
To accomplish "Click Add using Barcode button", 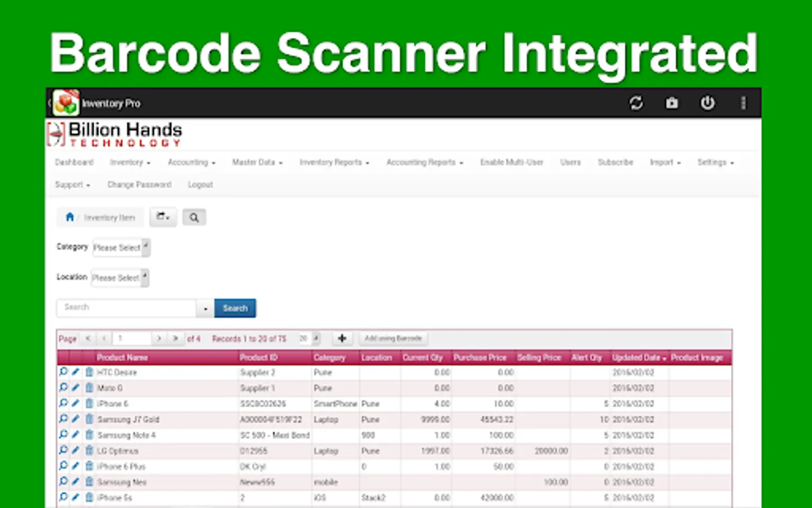I will [393, 339].
